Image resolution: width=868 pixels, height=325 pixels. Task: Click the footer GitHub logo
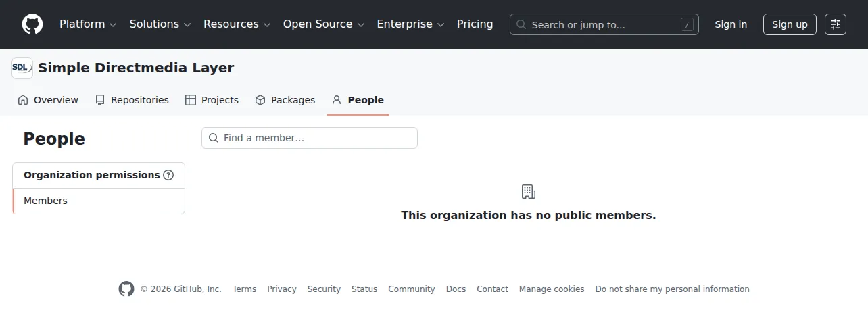126,289
